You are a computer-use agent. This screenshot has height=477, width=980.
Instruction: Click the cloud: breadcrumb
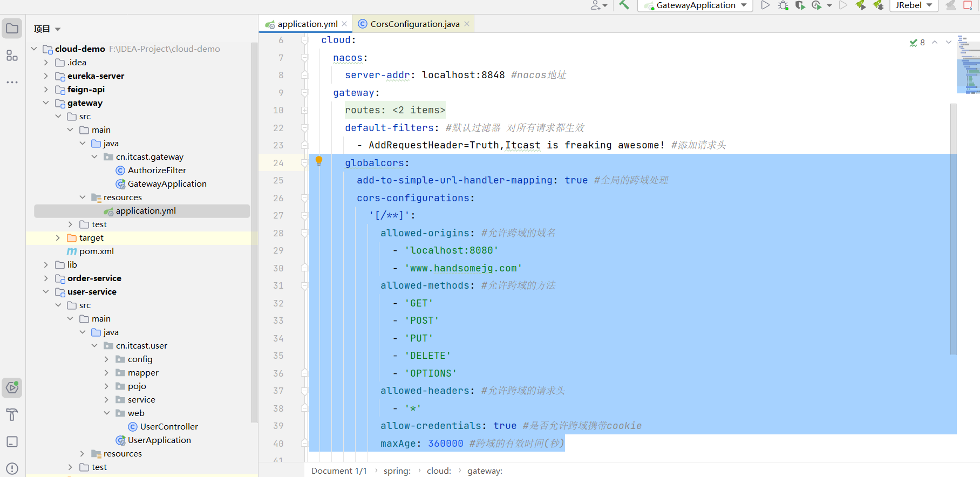pyautogui.click(x=439, y=471)
